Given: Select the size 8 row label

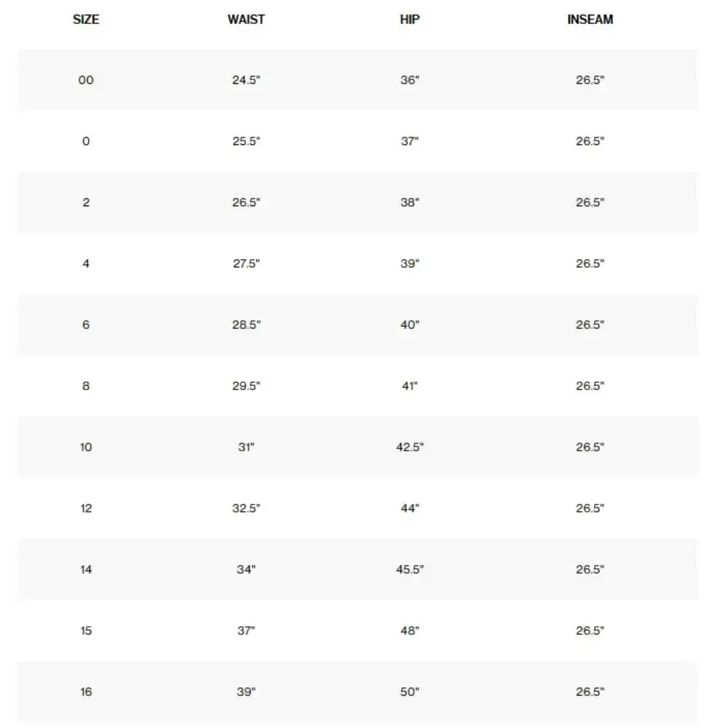Looking at the screenshot, I should [86, 386].
